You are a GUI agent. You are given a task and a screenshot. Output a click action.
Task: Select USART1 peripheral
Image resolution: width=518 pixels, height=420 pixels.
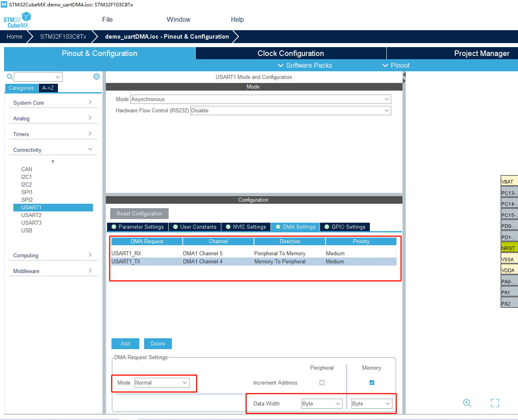pos(53,207)
